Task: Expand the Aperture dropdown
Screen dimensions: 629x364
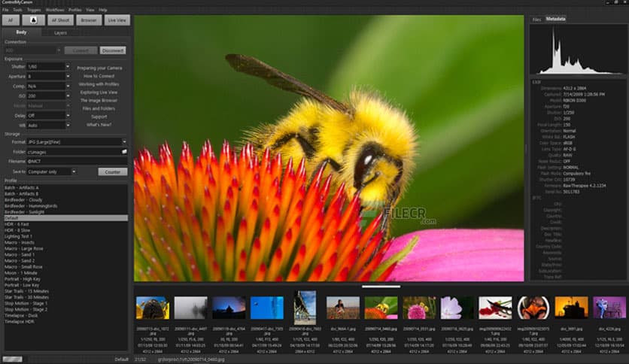Action: pos(68,76)
